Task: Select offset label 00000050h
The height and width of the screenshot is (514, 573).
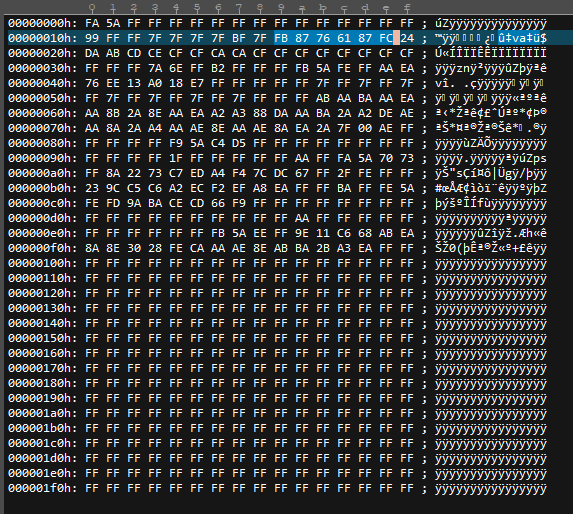Action: (x=43, y=98)
